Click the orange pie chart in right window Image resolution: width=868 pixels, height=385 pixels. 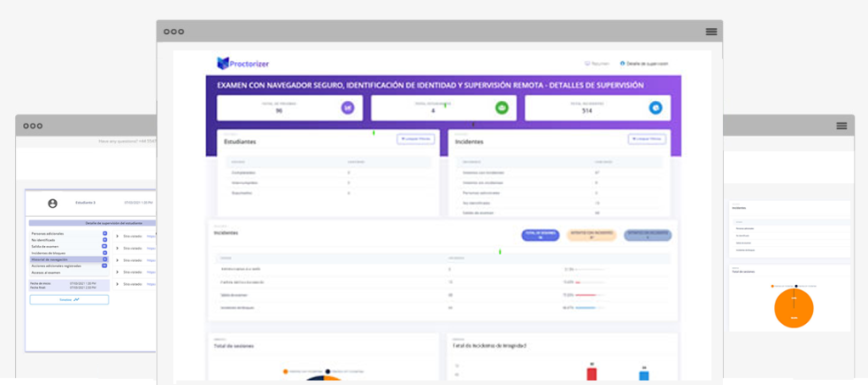[793, 309]
